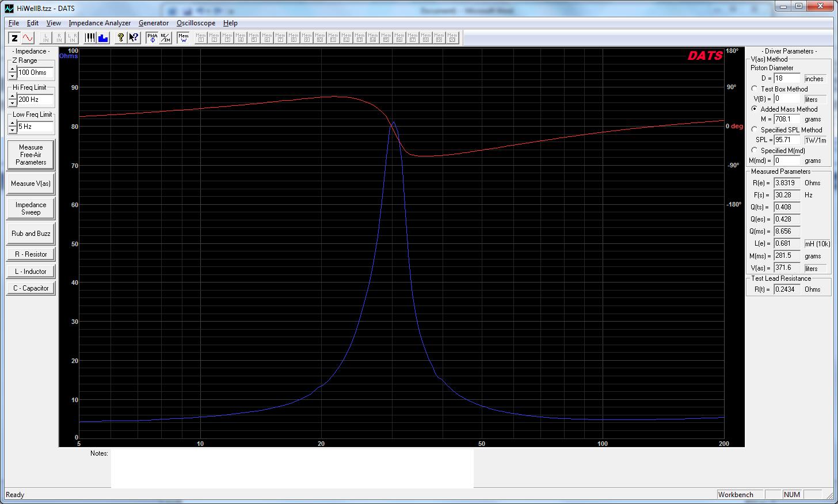
Task: Click the R IN right input icon
Action: 59,38
